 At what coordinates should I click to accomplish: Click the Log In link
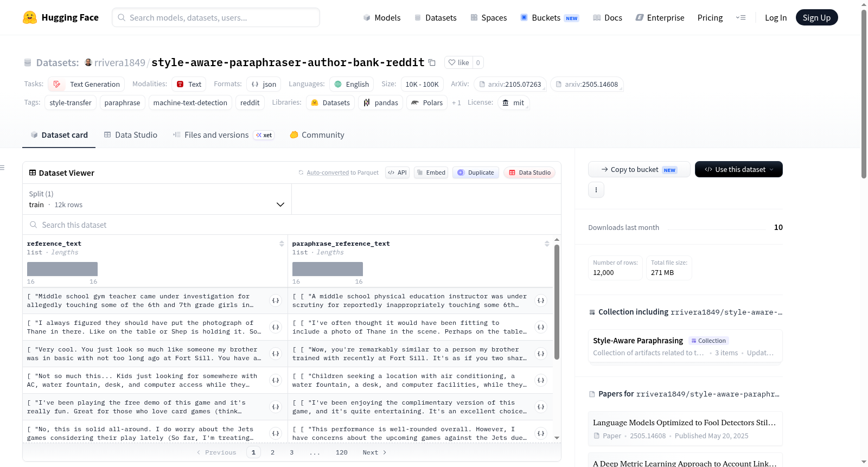tap(776, 17)
